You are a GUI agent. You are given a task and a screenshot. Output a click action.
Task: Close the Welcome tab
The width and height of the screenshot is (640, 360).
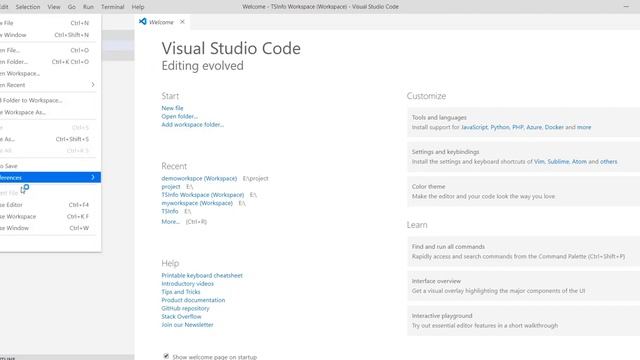182,22
